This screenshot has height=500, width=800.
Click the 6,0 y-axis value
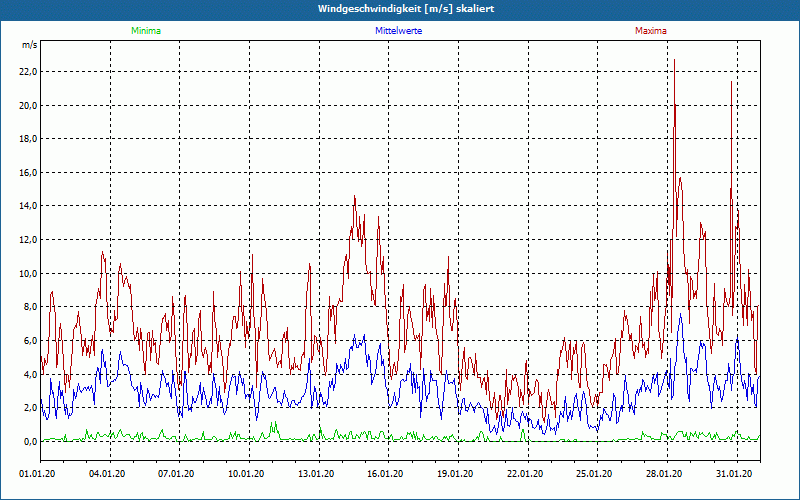tap(31, 341)
